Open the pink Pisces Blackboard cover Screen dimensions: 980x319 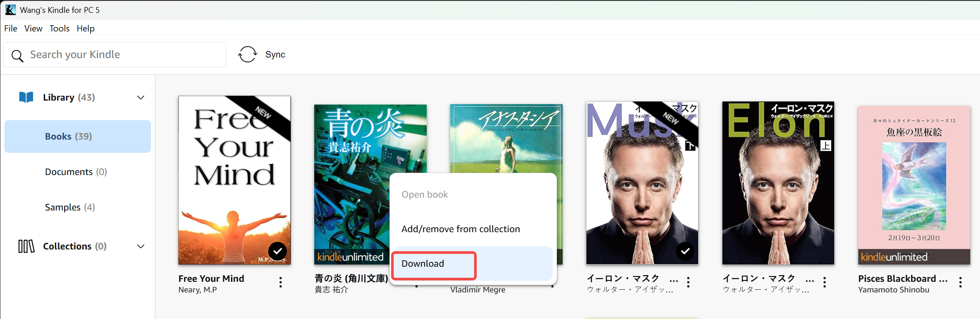coord(914,185)
